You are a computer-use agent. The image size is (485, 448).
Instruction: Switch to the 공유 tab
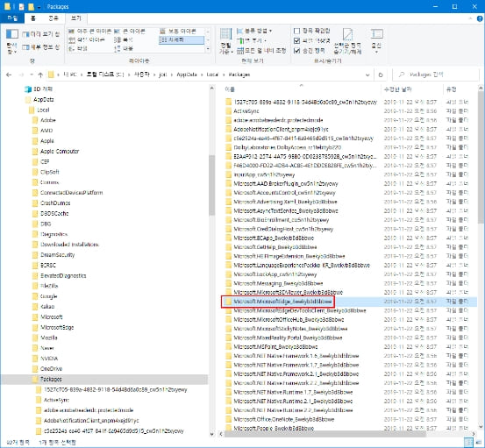[53, 18]
